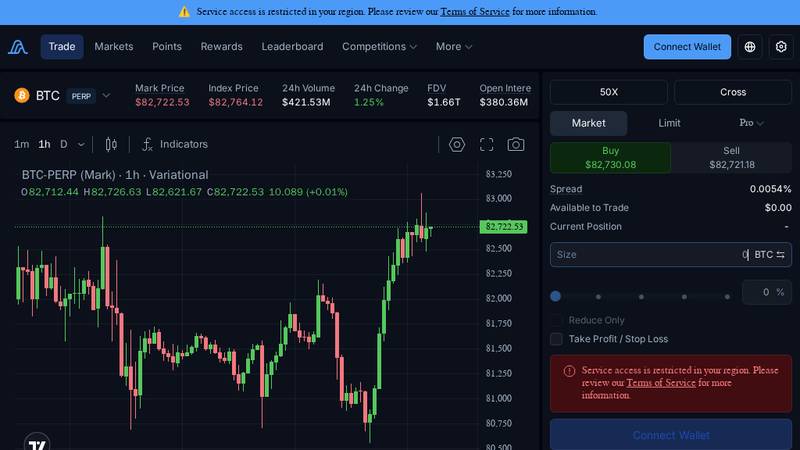Click the Index Price value $82,764.12
Image resolution: width=800 pixels, height=450 pixels.
(x=236, y=102)
